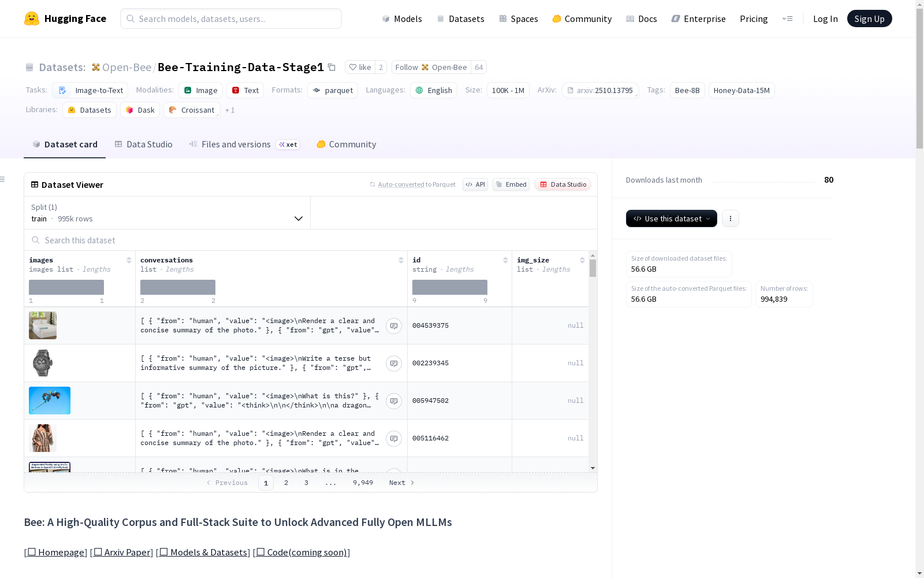Select the Croissant library tag
This screenshot has width=924, height=578.
192,110
